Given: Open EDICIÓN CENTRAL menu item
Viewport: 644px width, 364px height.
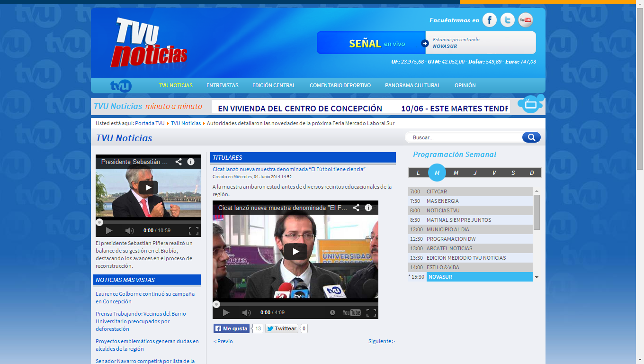Looking at the screenshot, I should click(274, 86).
